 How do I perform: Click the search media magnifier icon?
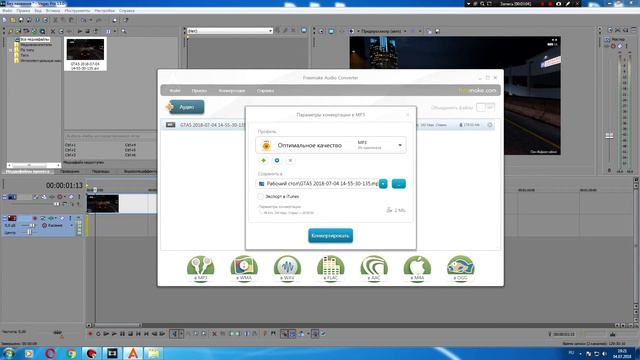pos(124,31)
